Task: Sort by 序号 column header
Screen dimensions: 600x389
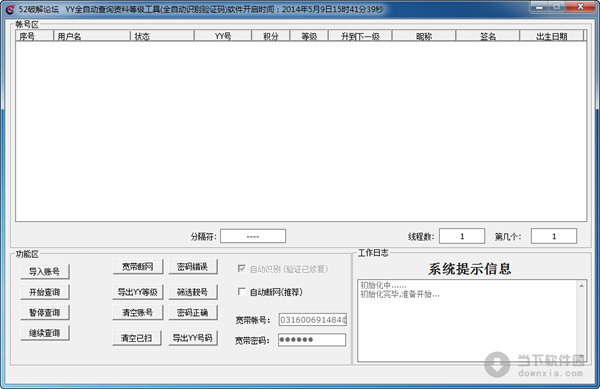Action: tap(34, 36)
